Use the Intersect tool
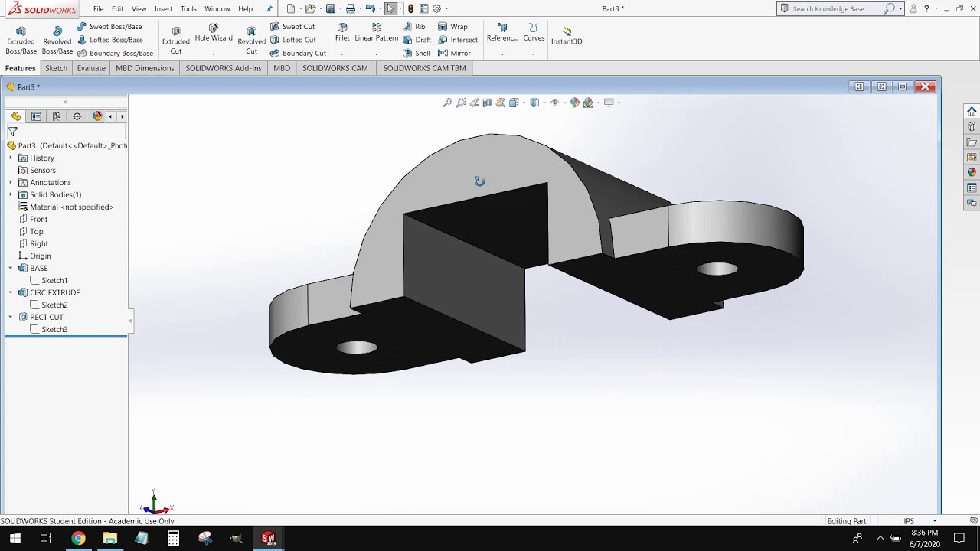This screenshot has height=551, width=980. (x=458, y=40)
